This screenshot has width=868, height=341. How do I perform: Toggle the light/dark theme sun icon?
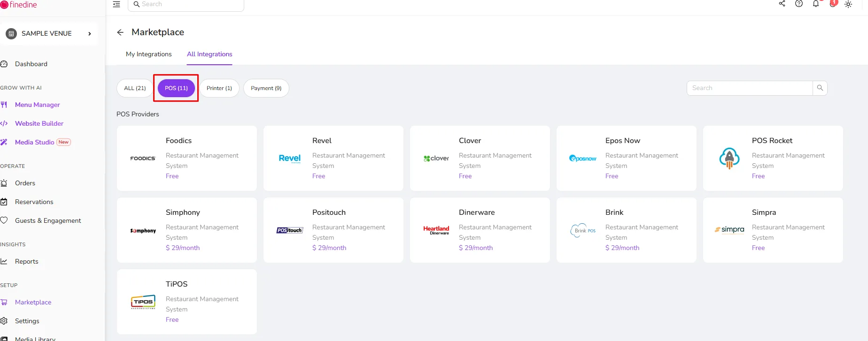point(848,4)
